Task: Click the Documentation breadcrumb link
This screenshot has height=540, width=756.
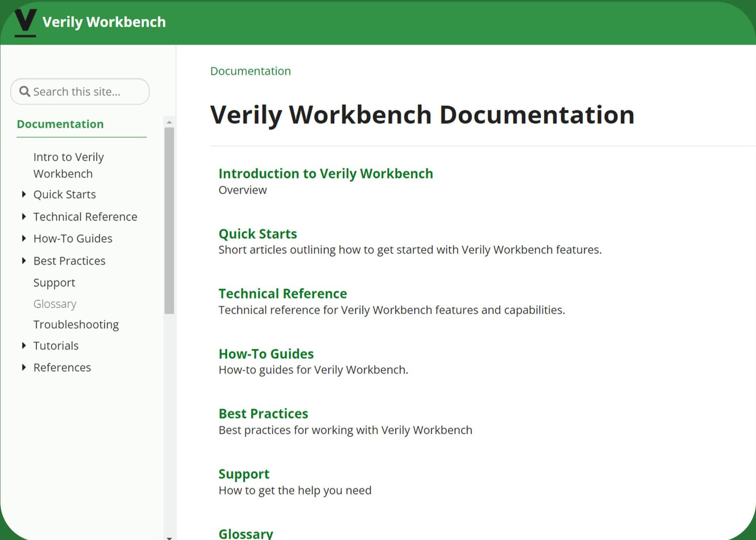Action: pyautogui.click(x=251, y=71)
